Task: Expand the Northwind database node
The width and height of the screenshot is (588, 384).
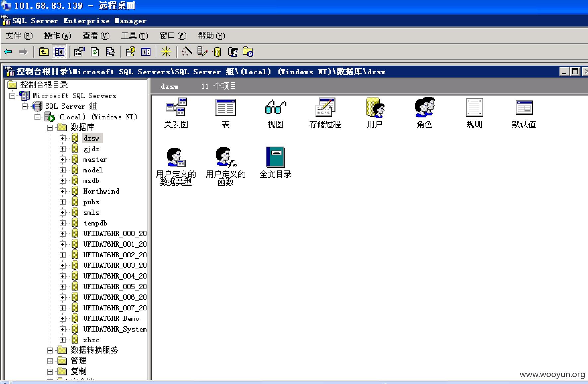Action: point(63,191)
